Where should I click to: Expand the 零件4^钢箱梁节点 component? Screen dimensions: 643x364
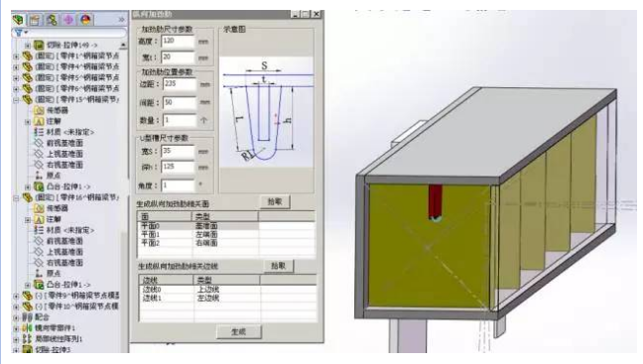[x=16, y=66]
